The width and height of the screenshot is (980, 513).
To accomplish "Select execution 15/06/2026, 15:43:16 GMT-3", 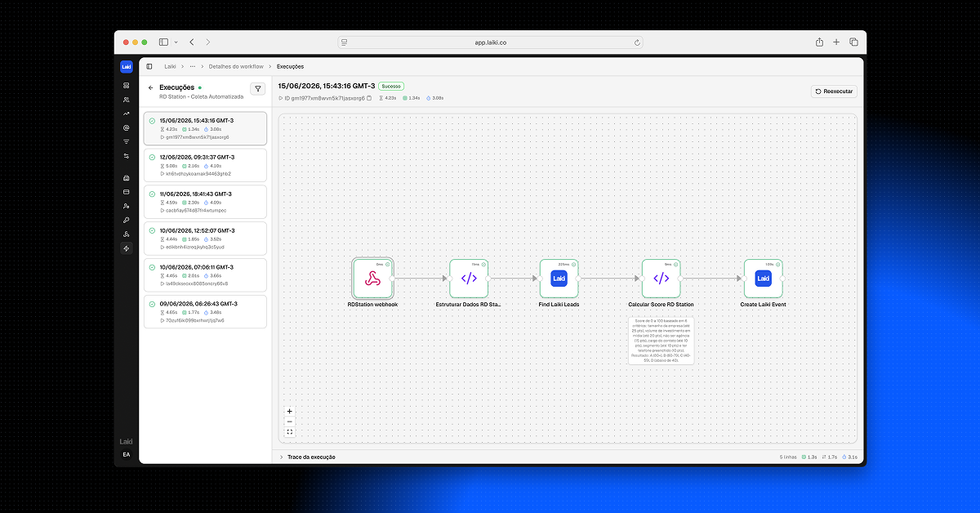I will coord(204,128).
